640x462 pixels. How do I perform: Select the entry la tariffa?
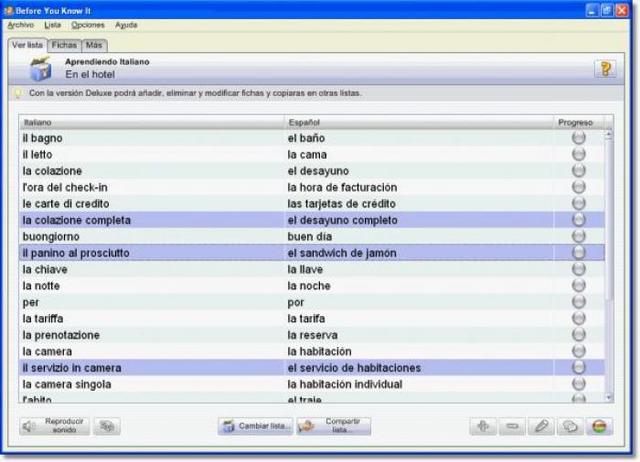point(43,318)
